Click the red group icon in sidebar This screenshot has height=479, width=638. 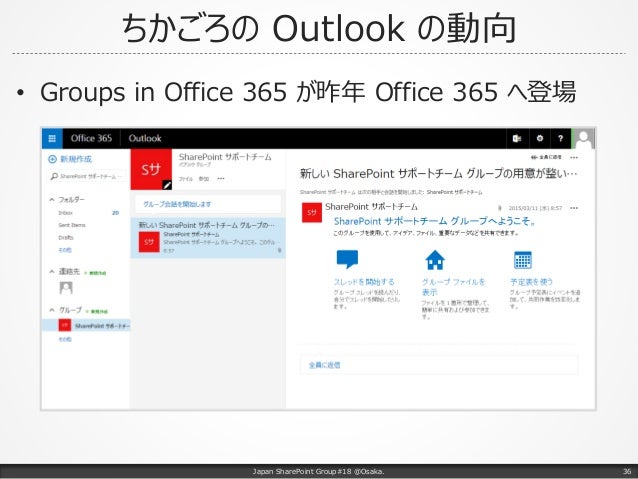tap(65, 325)
